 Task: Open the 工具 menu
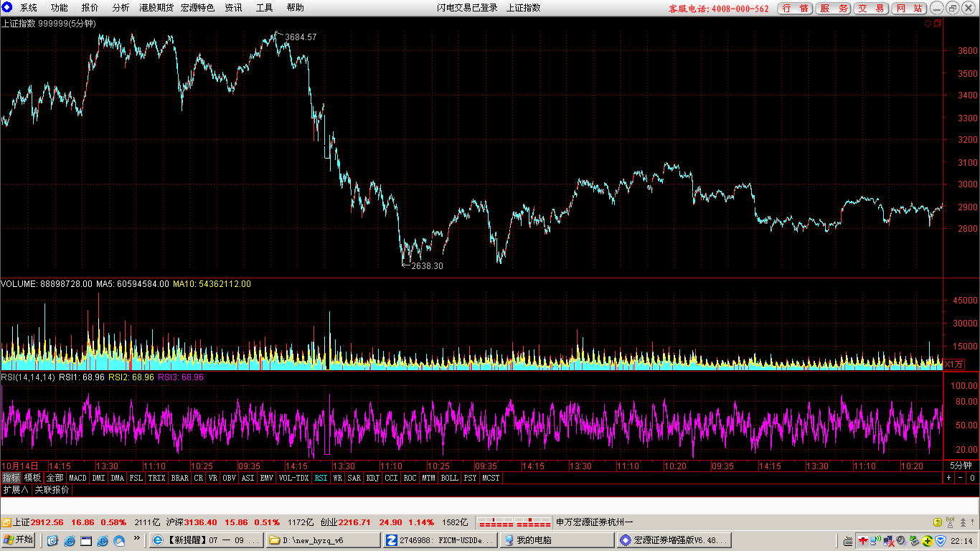coord(265,8)
